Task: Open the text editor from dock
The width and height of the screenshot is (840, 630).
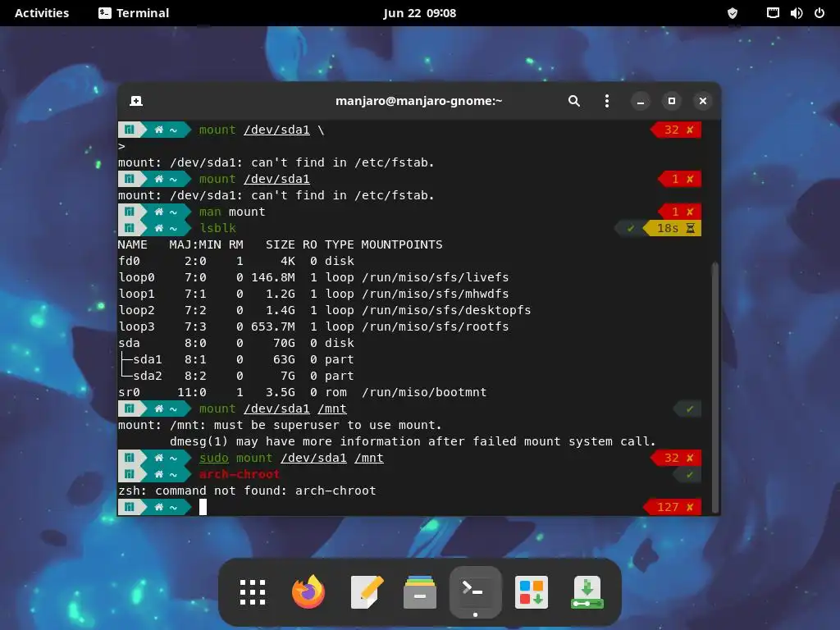Action: [x=367, y=592]
